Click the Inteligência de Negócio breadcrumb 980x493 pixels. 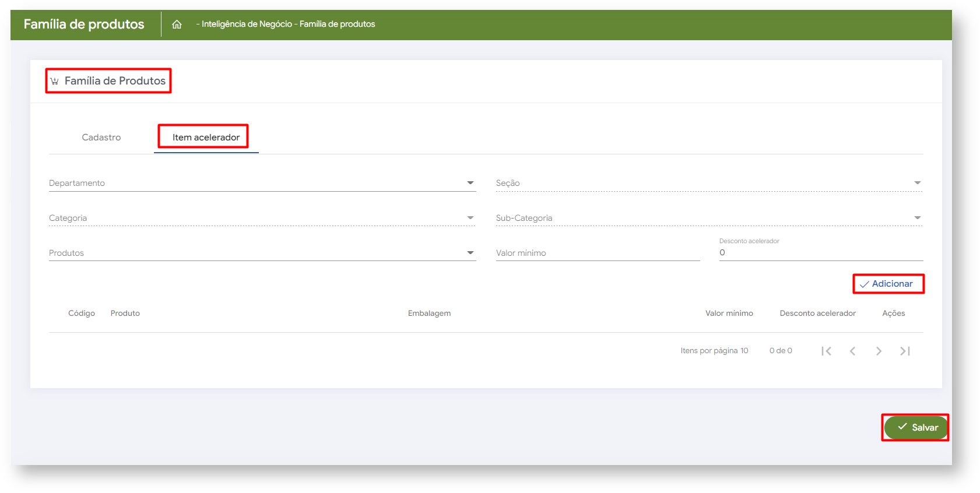tap(247, 24)
